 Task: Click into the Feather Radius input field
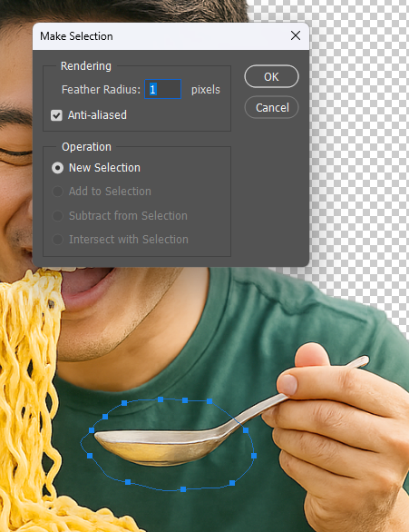pos(162,89)
